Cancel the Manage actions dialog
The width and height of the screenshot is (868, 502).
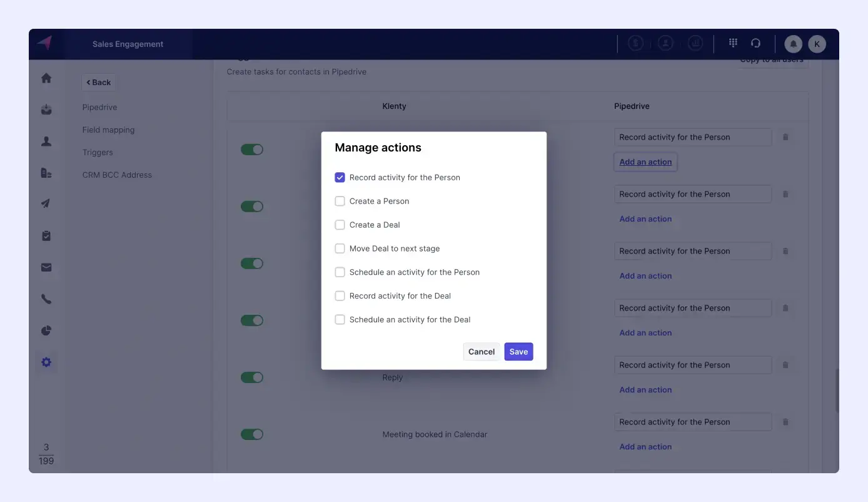coord(482,352)
